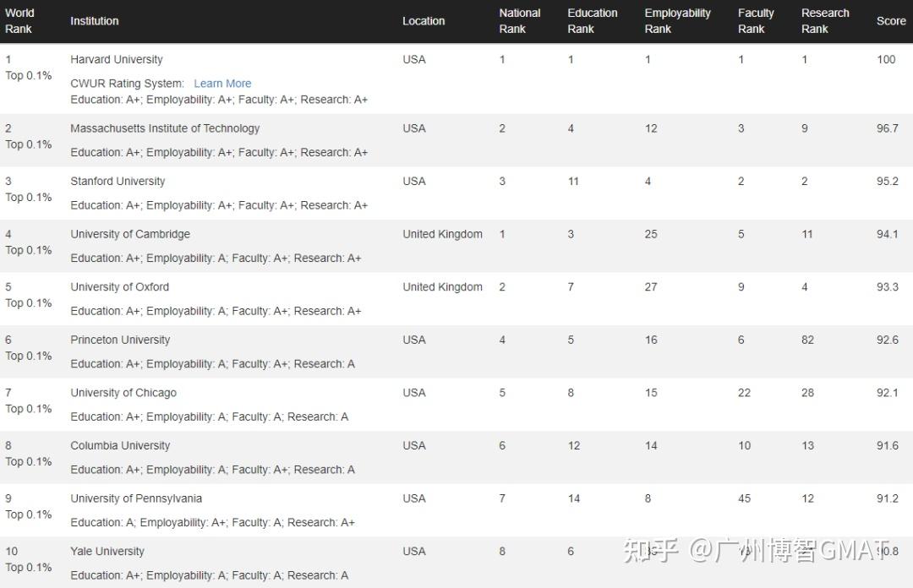The image size is (913, 588).
Task: Click MIT's employability rank 12
Action: [x=651, y=128]
